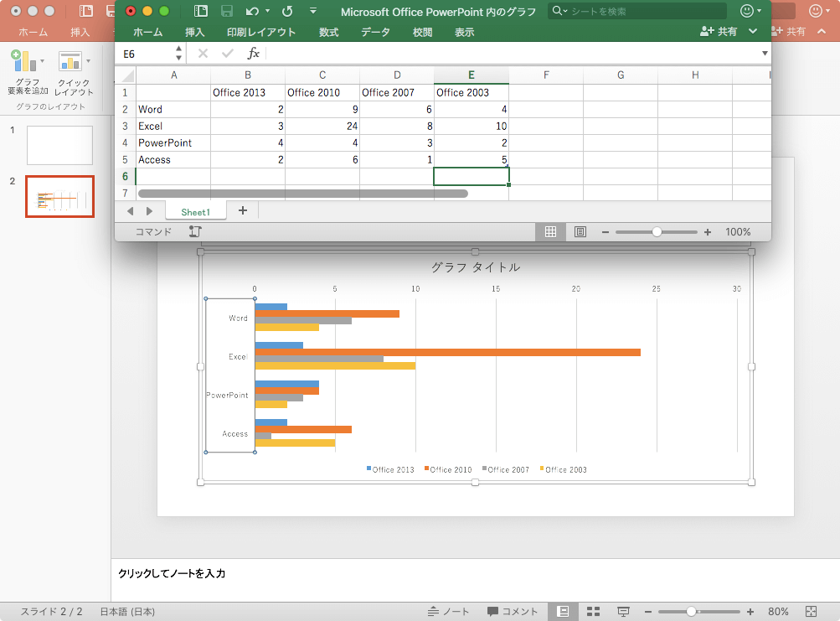Image resolution: width=840 pixels, height=621 pixels.
Task: Collapse the PowerPoint ribbon chevron
Action: click(x=822, y=32)
